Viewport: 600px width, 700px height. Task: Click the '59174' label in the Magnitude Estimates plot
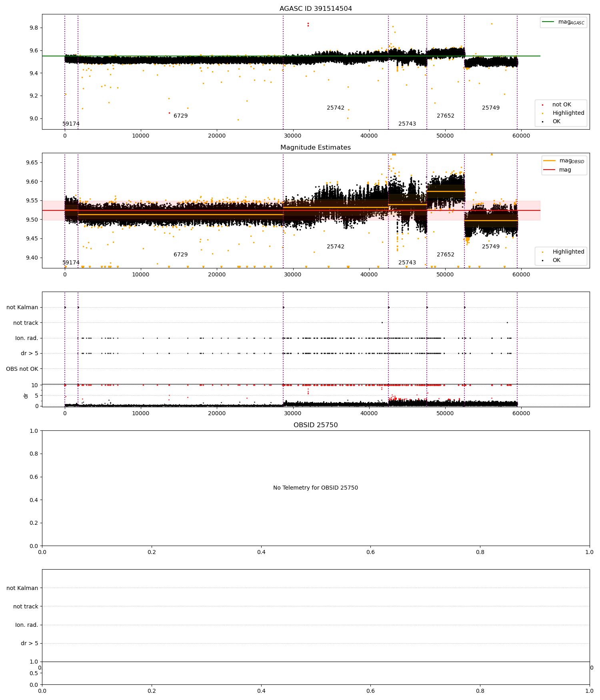pyautogui.click(x=71, y=263)
